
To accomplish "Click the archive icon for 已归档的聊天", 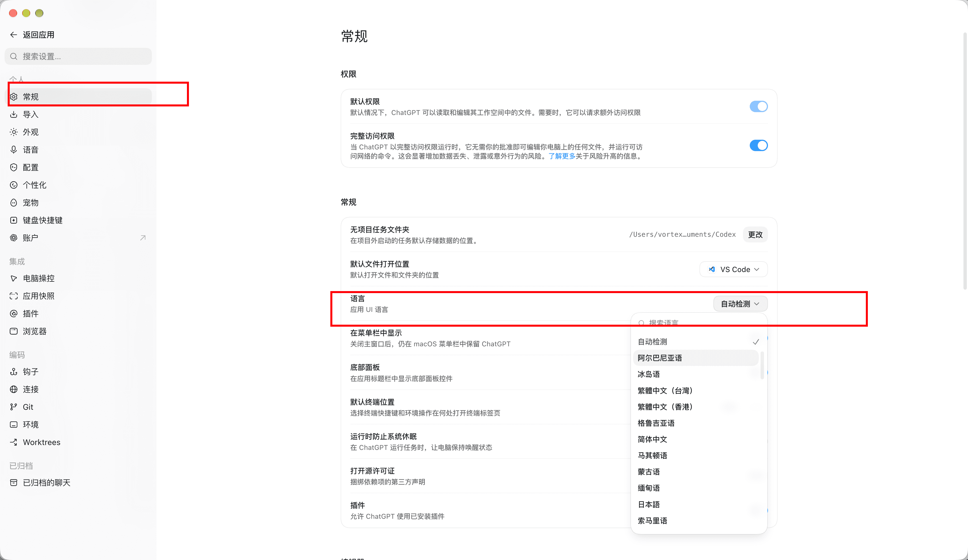I will 13,483.
